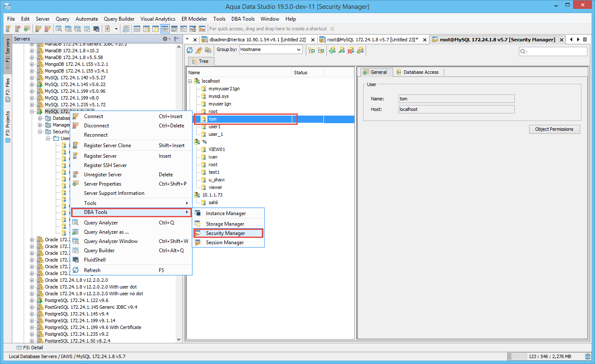Select user mysql.sys under localhost
This screenshot has height=364, width=595.
(218, 96)
